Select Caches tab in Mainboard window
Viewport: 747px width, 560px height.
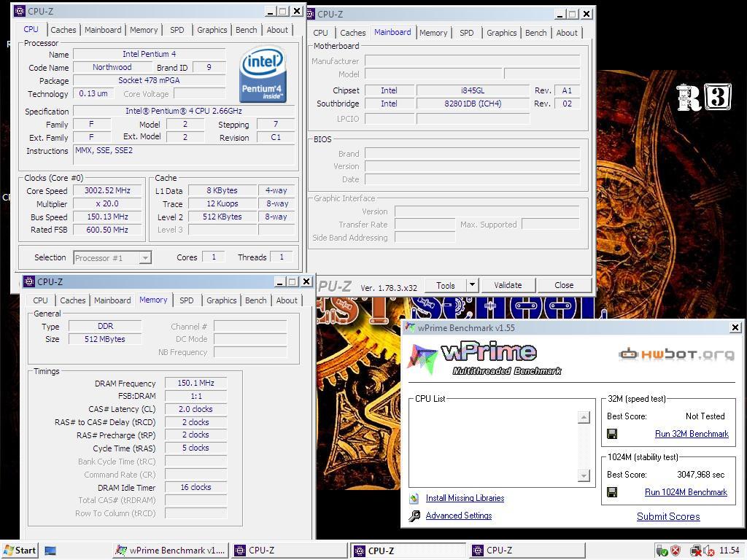pyautogui.click(x=352, y=33)
